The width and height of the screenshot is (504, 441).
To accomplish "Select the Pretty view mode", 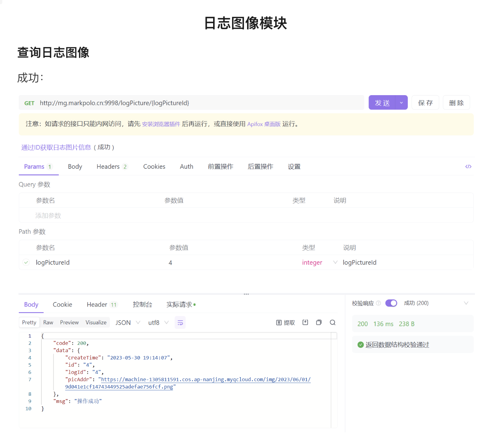I will [x=29, y=322].
